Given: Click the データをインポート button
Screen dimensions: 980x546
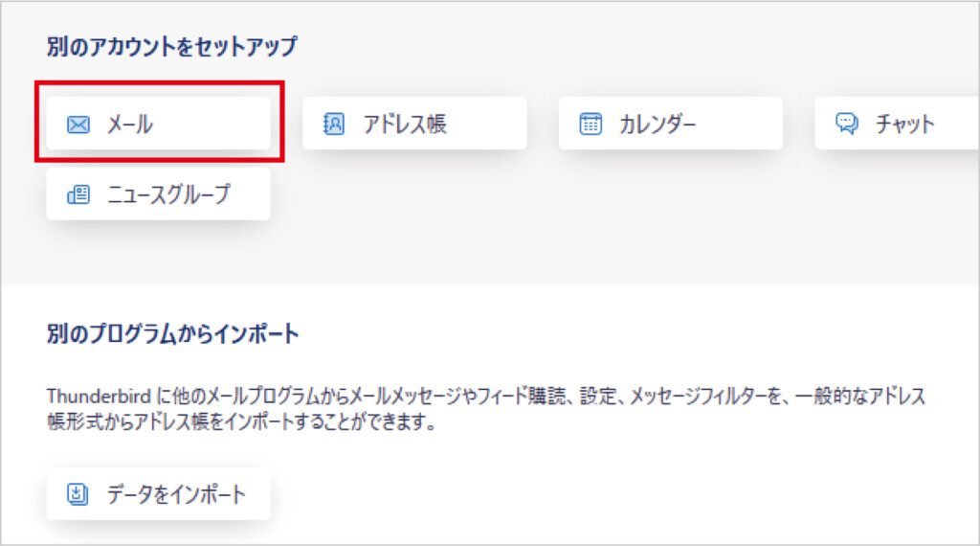Looking at the screenshot, I should pos(159,493).
